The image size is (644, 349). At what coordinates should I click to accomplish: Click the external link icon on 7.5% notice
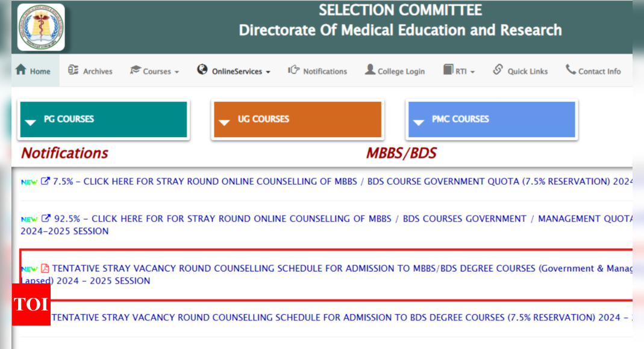pyautogui.click(x=45, y=181)
